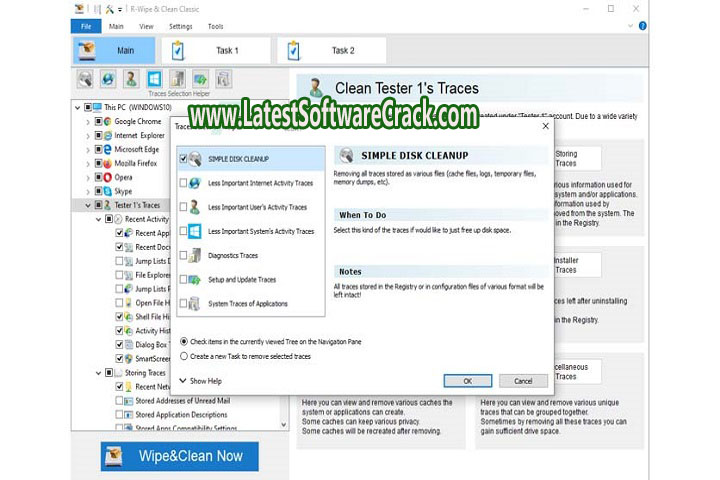Click the Opera browser icon in tree
The image size is (720, 480).
[104, 177]
